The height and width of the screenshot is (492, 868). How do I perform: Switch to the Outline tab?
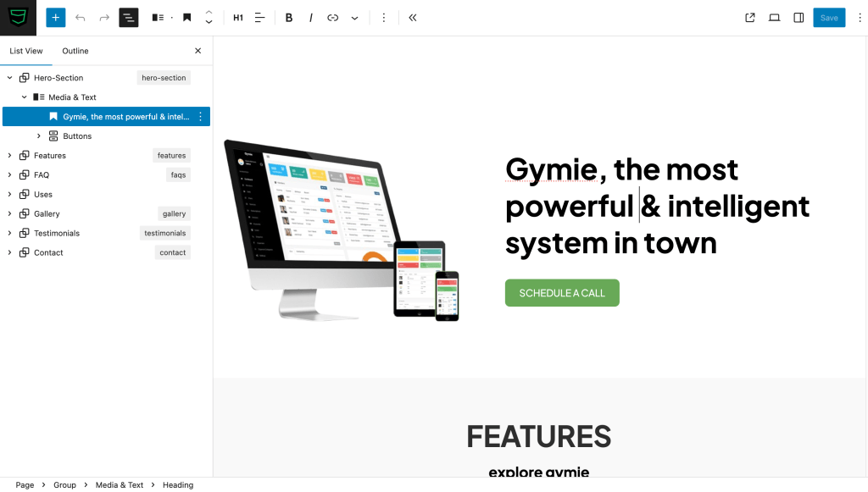pyautogui.click(x=75, y=51)
